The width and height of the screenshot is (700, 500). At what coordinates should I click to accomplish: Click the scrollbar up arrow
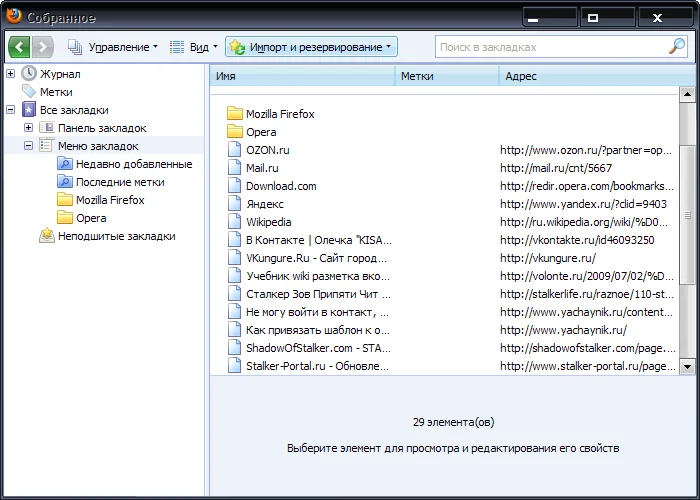coord(687,94)
